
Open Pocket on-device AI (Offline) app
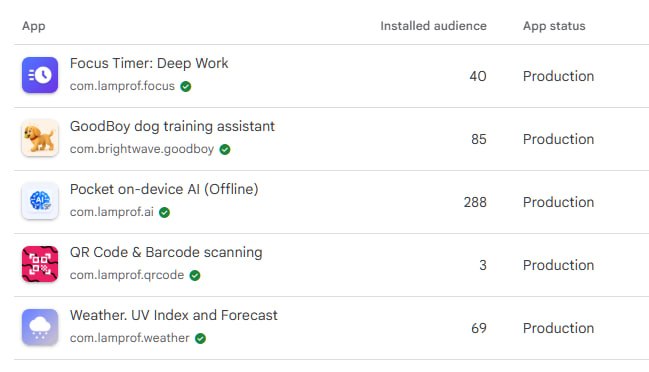point(164,189)
